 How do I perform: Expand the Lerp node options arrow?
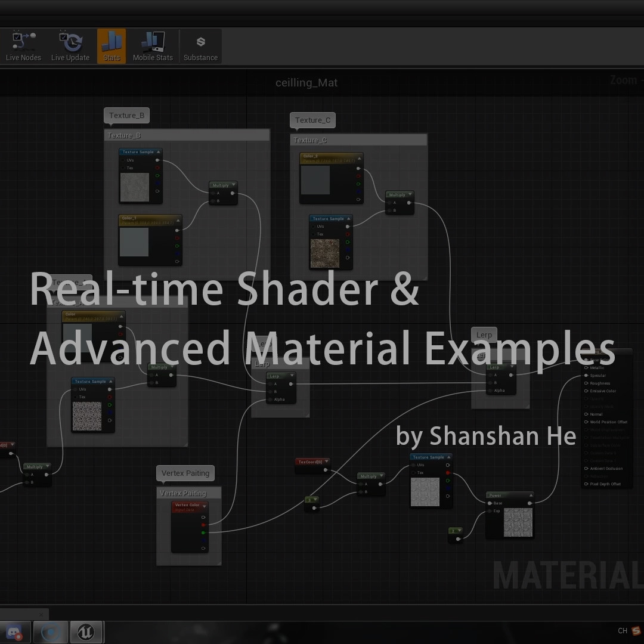290,376
